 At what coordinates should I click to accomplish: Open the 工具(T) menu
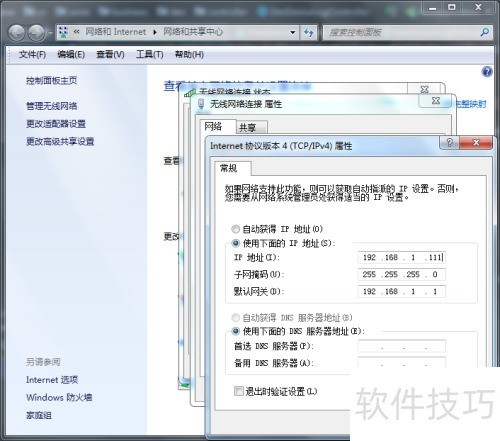click(x=149, y=54)
